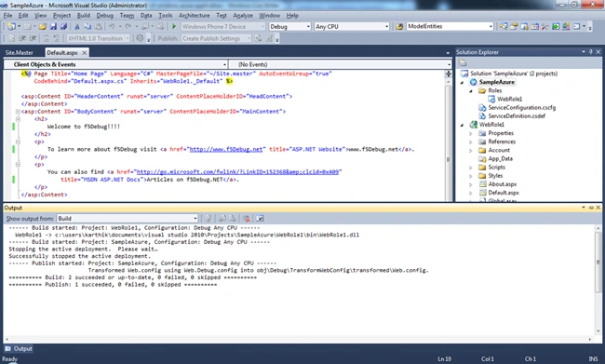Click the Copy icon in the toolbar
605x364 pixels.
(x=88, y=26)
